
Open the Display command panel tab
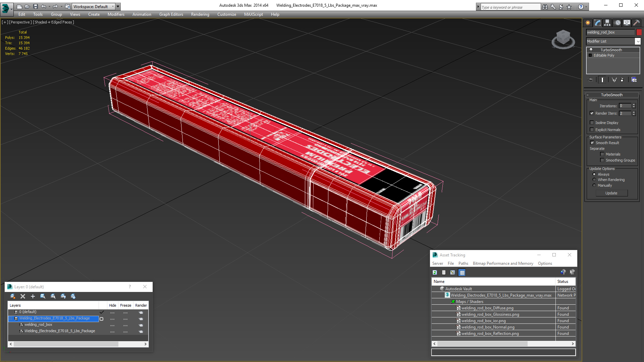coord(627,23)
